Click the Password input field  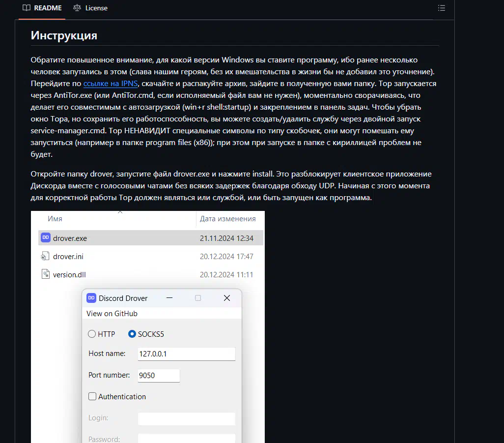(187, 438)
